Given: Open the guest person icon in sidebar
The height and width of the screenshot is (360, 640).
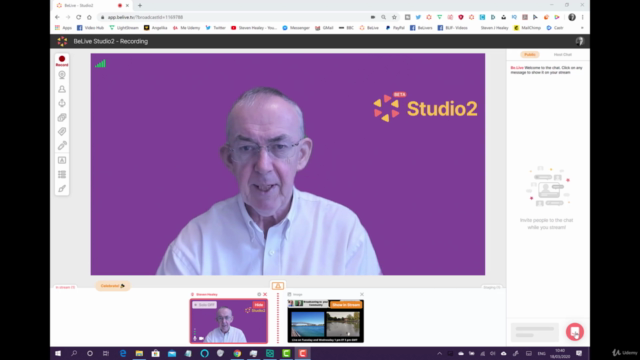Looking at the screenshot, I should pyautogui.click(x=62, y=89).
